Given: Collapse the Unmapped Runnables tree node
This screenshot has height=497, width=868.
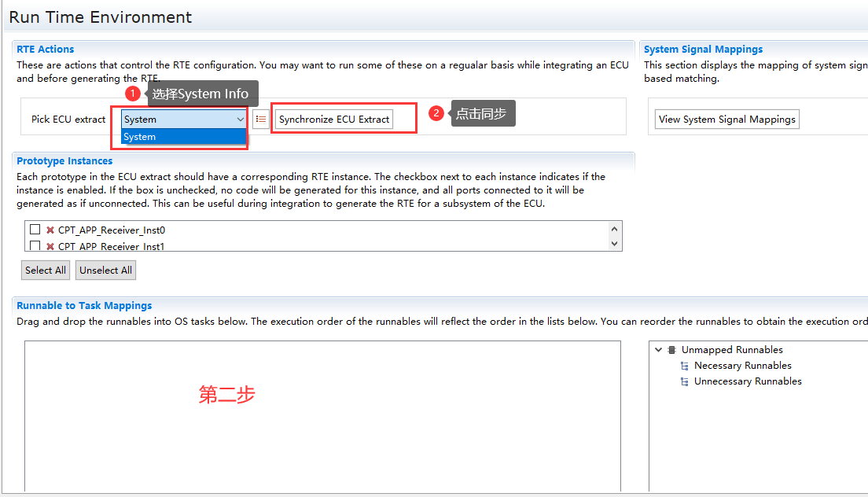Looking at the screenshot, I should coord(659,350).
